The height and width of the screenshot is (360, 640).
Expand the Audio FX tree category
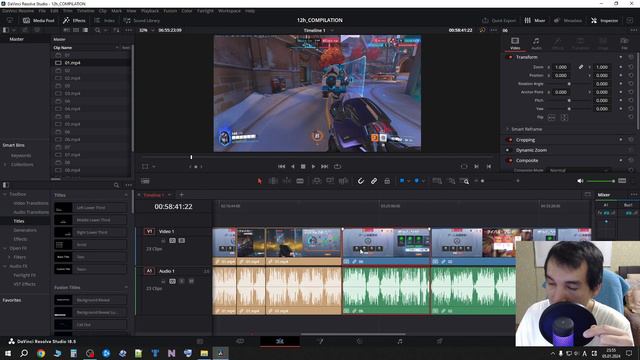5,266
